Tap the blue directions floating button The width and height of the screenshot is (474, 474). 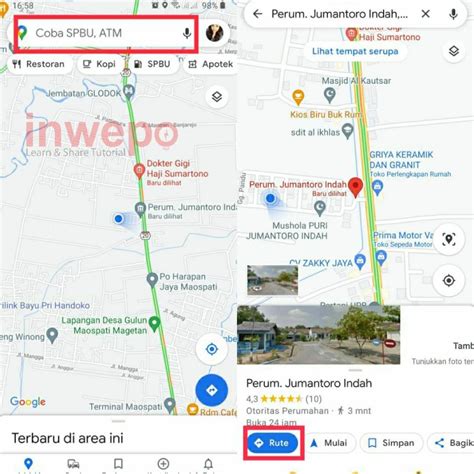pos(212,390)
